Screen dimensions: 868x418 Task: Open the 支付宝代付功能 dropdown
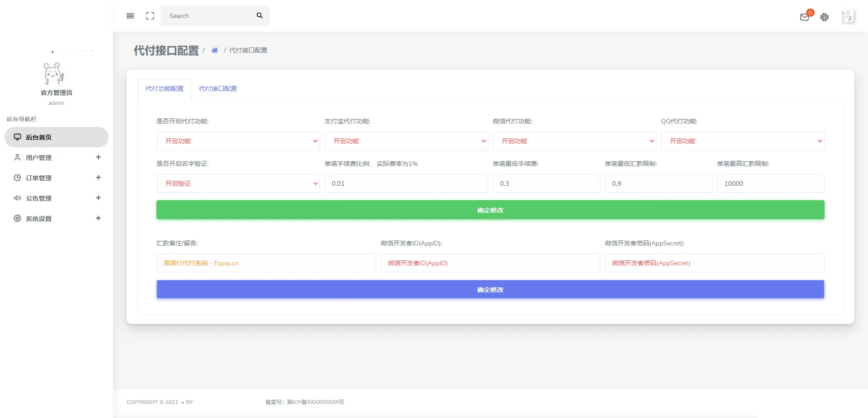(x=406, y=141)
